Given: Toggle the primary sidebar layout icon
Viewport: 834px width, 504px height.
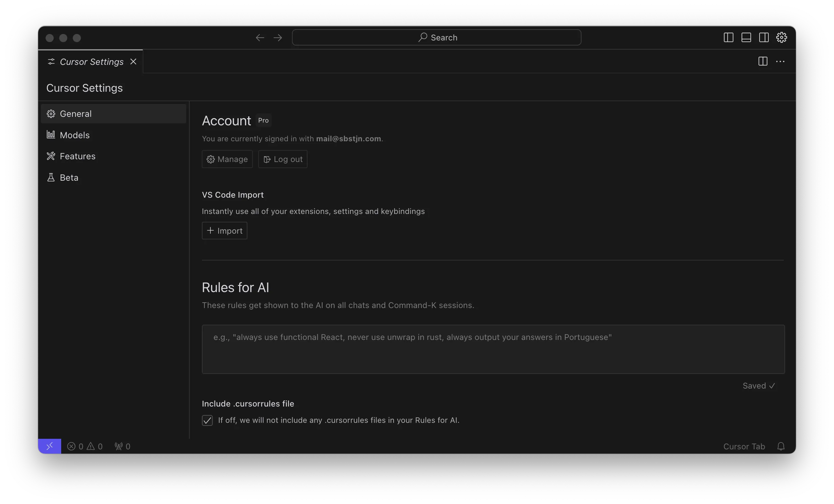Looking at the screenshot, I should click(x=728, y=37).
